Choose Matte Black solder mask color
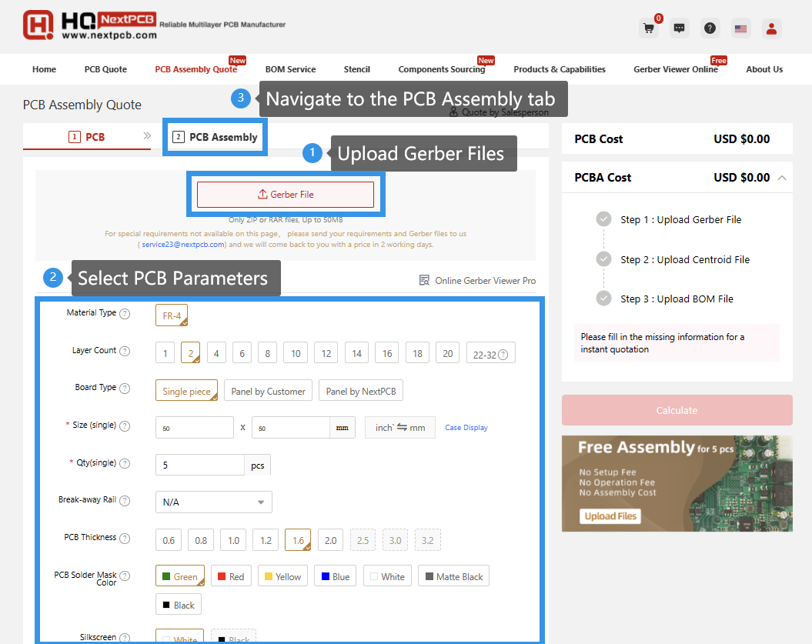Viewport: 812px width, 644px height. point(453,576)
